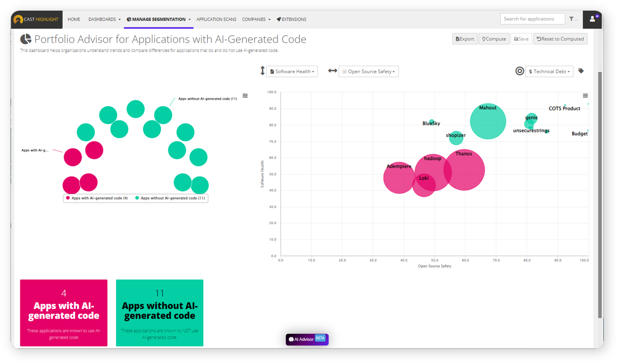
Task: Open the scatter chart hamburger menu
Action: (585, 96)
